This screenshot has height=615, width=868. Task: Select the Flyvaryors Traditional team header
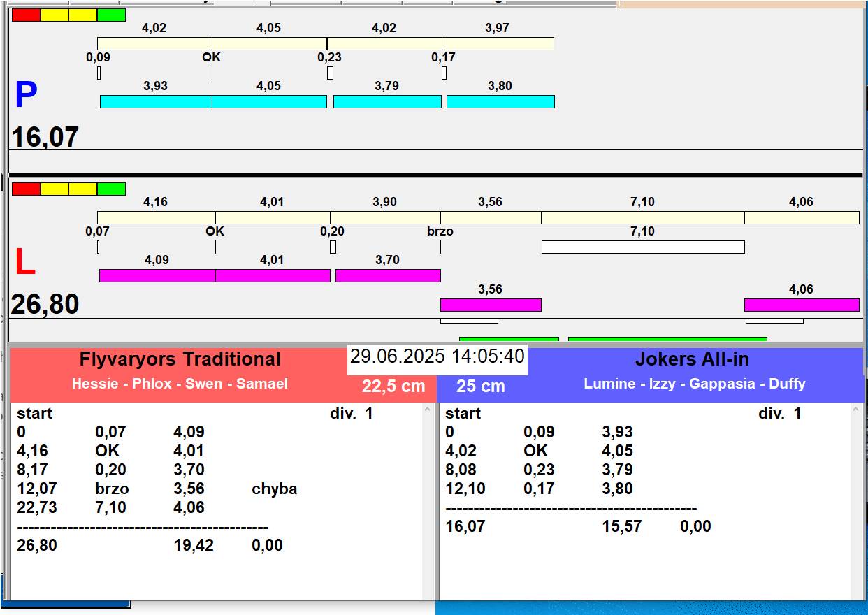click(x=180, y=359)
